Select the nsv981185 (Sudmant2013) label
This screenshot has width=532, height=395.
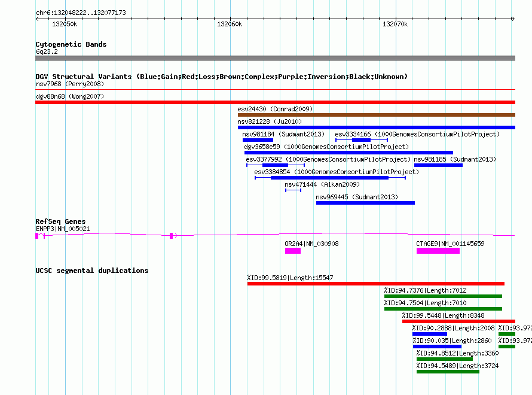(x=455, y=159)
